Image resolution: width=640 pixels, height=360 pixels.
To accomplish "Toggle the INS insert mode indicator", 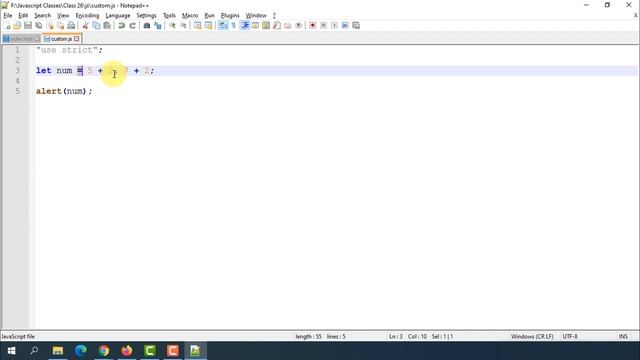I will tap(623, 336).
